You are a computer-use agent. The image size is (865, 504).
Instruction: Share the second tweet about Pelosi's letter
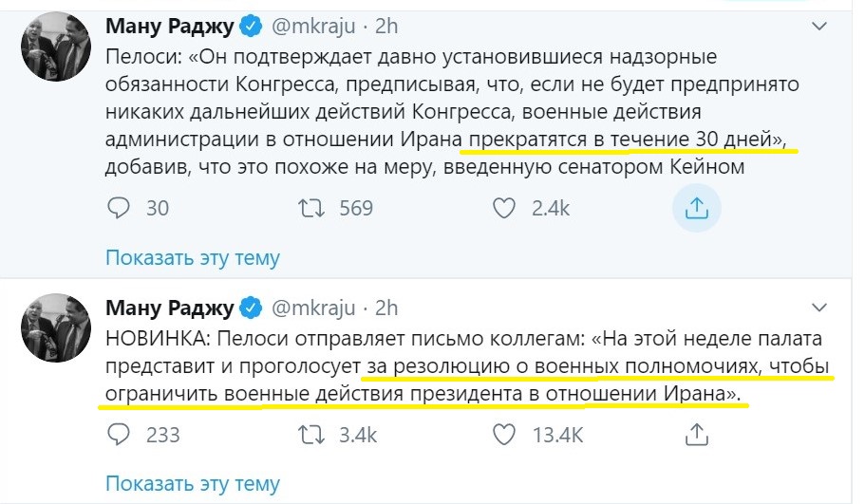coord(698,435)
